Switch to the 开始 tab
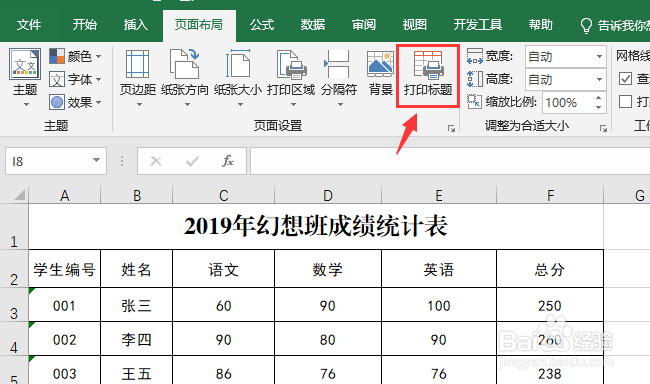 (x=85, y=25)
